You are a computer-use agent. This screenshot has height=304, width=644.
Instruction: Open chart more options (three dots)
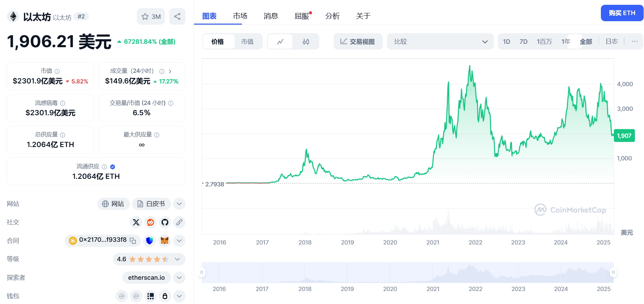634,41
